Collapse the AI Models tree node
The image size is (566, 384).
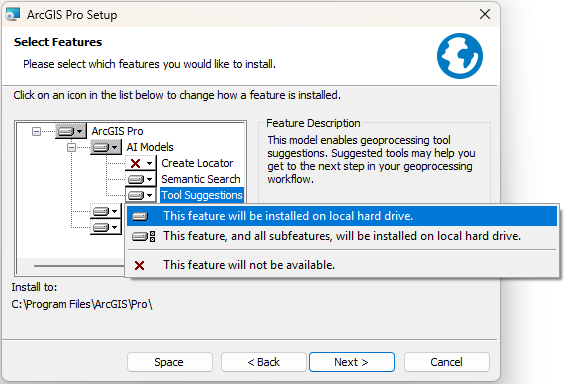point(71,147)
